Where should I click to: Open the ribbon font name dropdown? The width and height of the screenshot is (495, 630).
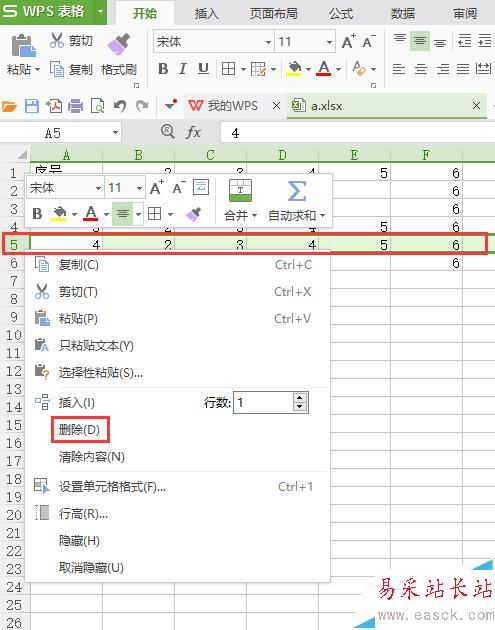pyautogui.click(x=268, y=42)
